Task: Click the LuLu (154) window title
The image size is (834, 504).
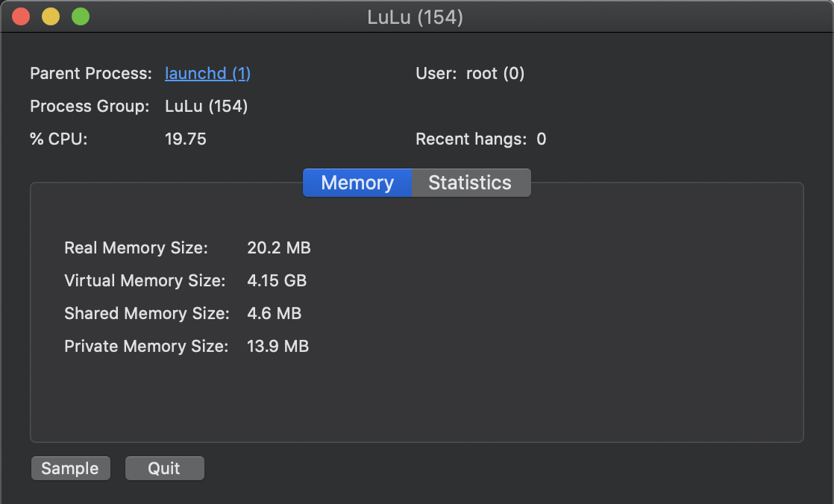Action: click(416, 16)
